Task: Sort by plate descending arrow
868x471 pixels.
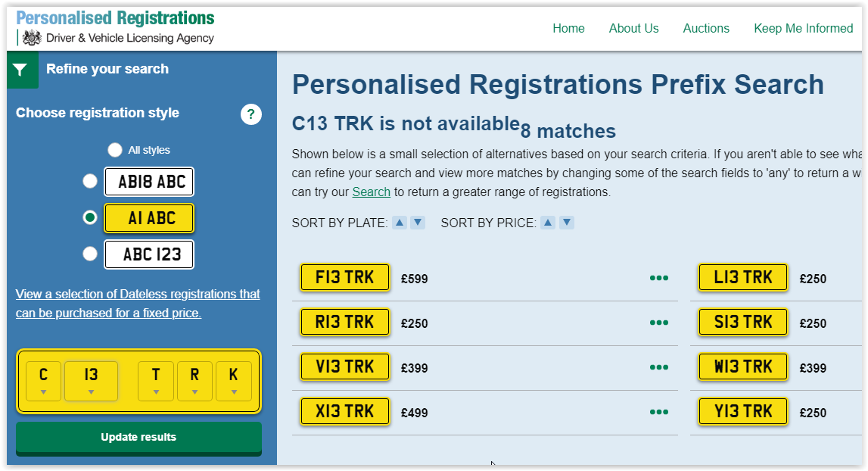Action: point(418,223)
